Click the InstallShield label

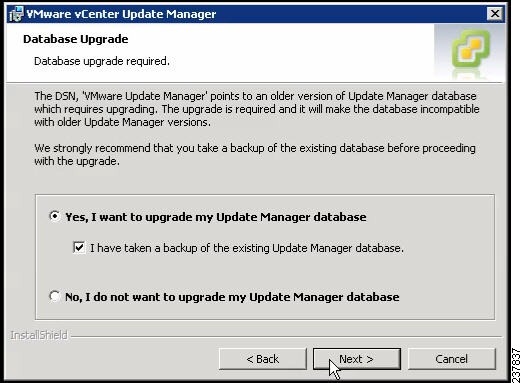coord(39,335)
